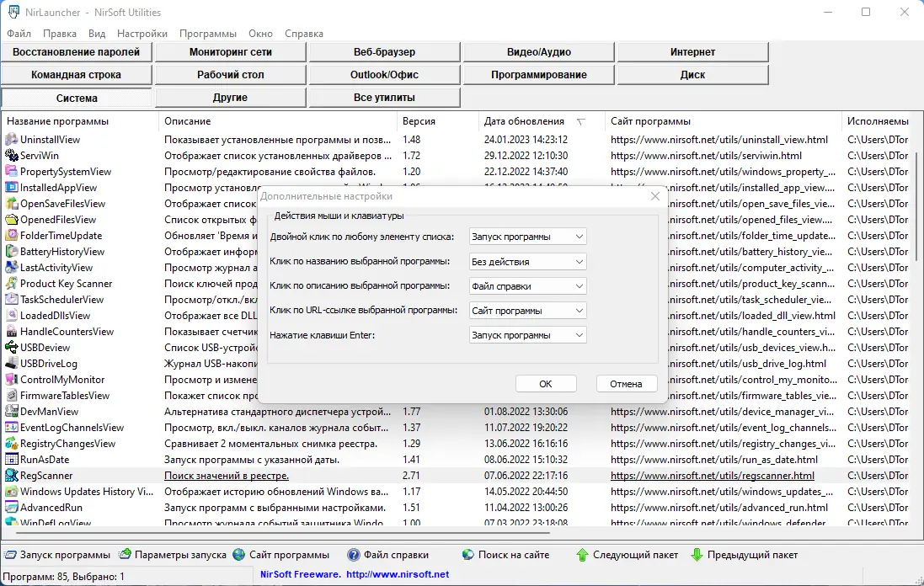Switch to Мониторинг сети category
Screen dimensions: 924x586
(x=231, y=52)
